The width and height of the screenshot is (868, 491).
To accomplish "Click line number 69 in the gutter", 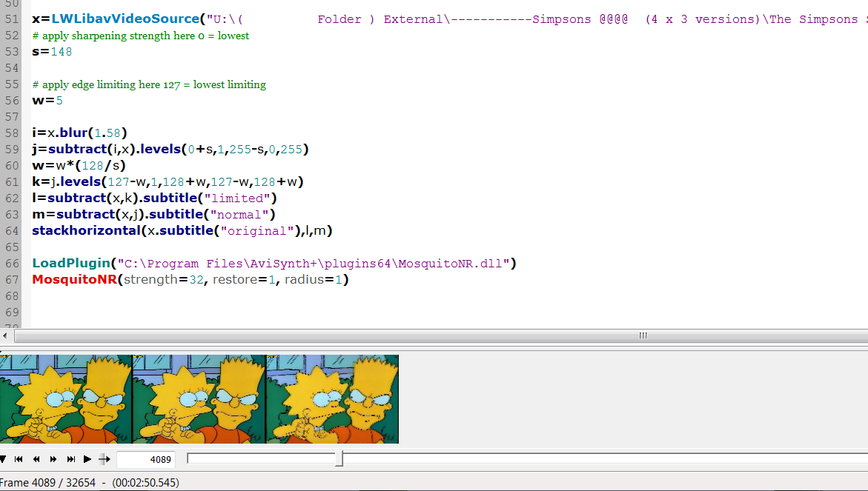I will 12,313.
